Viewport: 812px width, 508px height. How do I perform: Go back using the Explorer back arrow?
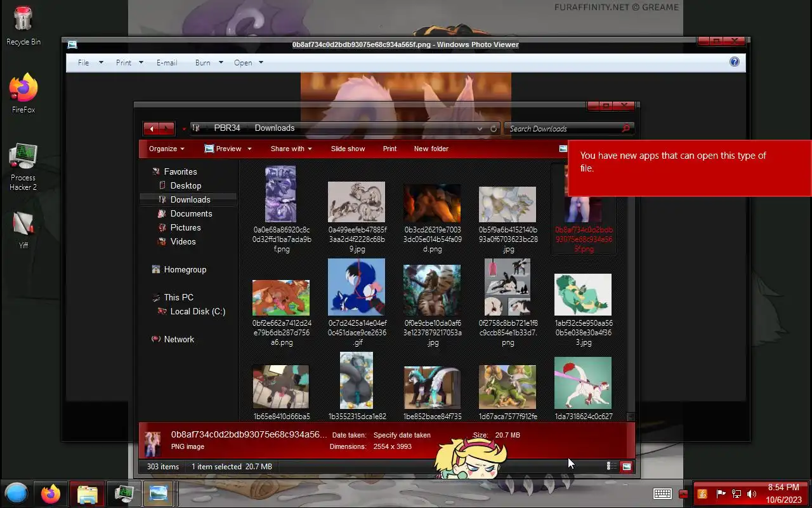(151, 128)
